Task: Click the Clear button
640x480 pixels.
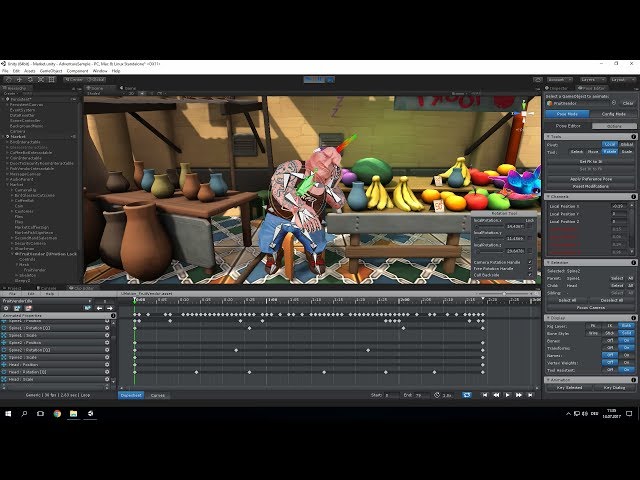Action: [x=628, y=103]
